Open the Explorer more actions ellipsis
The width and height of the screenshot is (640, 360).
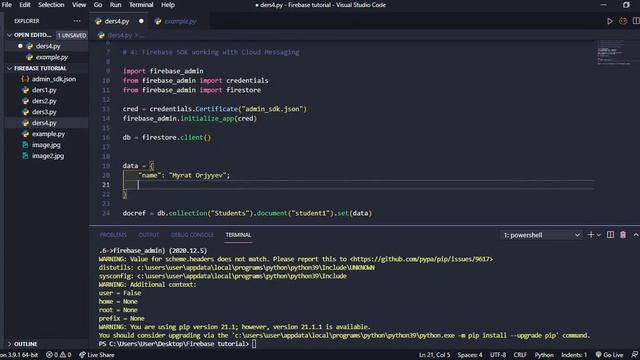(x=77, y=21)
